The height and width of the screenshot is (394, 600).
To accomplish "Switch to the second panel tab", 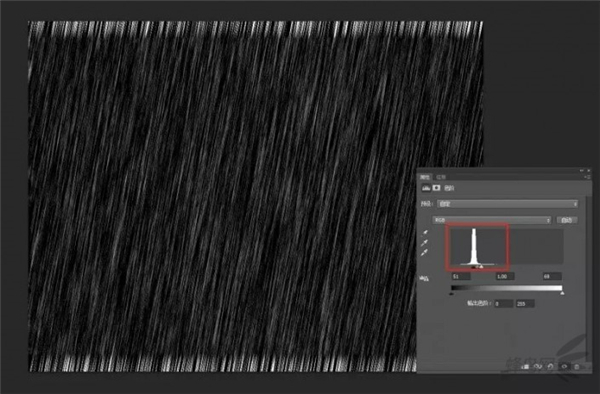I will [441, 177].
